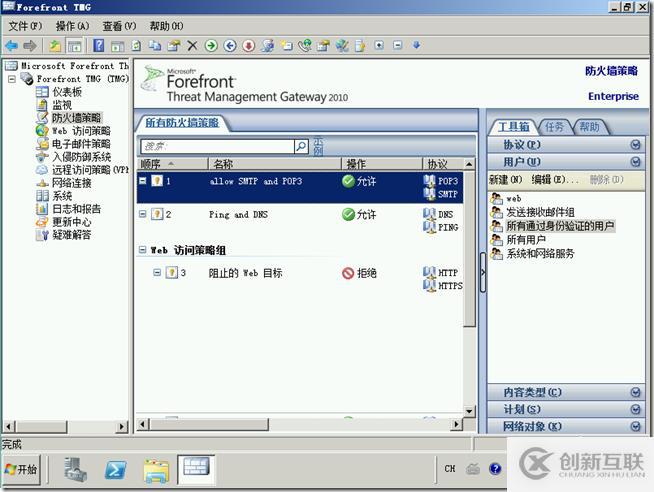Open 系统 node in the tree
This screenshot has height=492, width=654.
point(62,196)
